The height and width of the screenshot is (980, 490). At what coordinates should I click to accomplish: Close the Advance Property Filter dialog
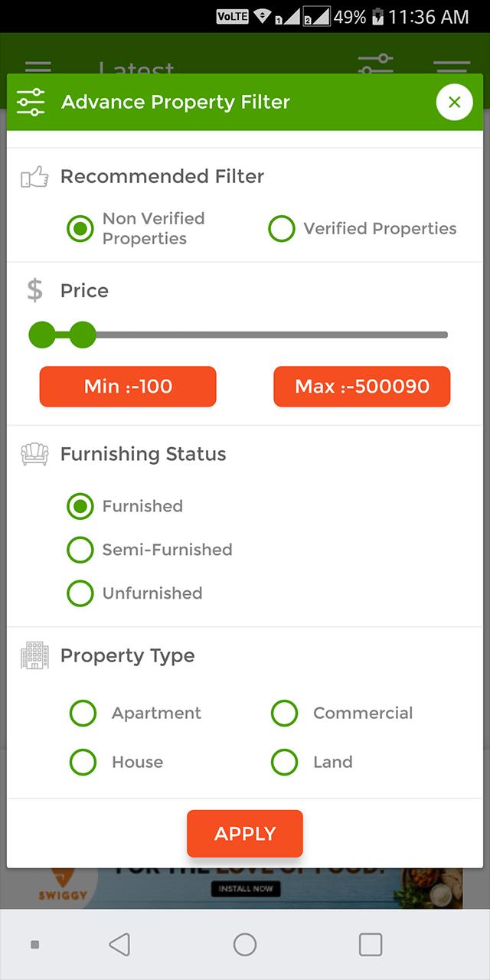[x=454, y=102]
